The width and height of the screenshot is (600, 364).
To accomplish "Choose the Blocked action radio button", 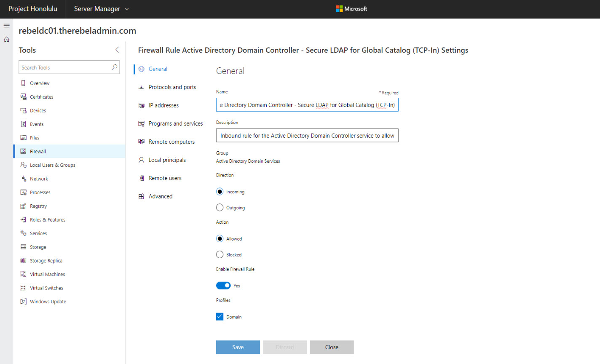I will (220, 254).
